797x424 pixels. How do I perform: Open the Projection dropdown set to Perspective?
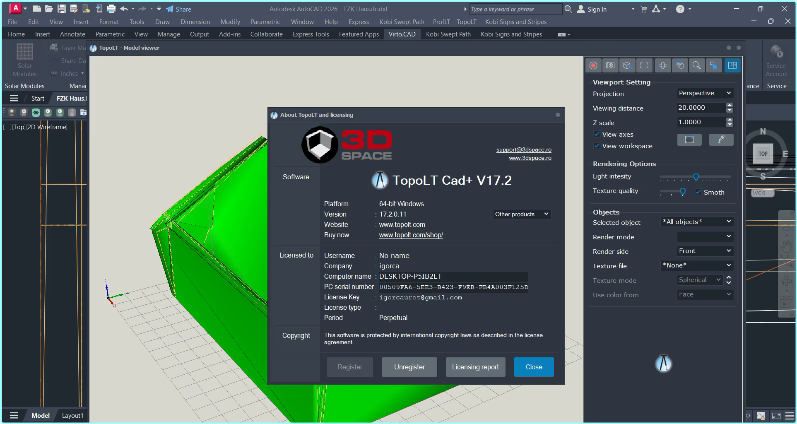(x=705, y=93)
